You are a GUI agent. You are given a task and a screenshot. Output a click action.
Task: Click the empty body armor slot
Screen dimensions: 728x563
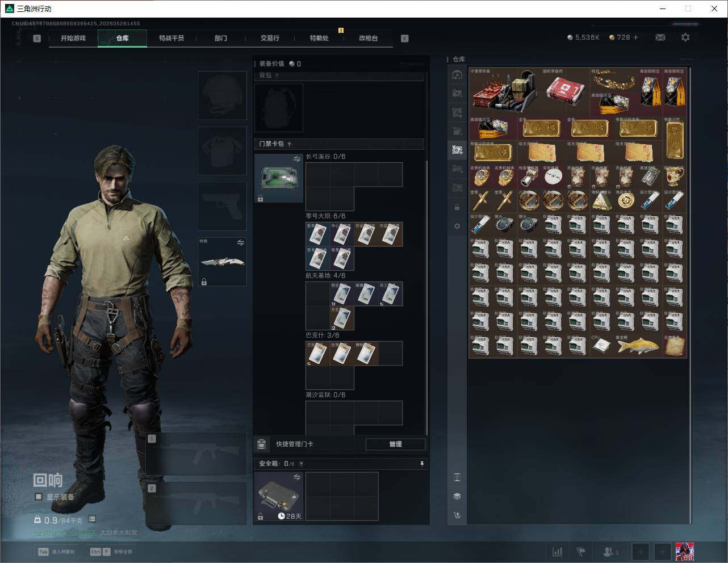click(x=222, y=150)
